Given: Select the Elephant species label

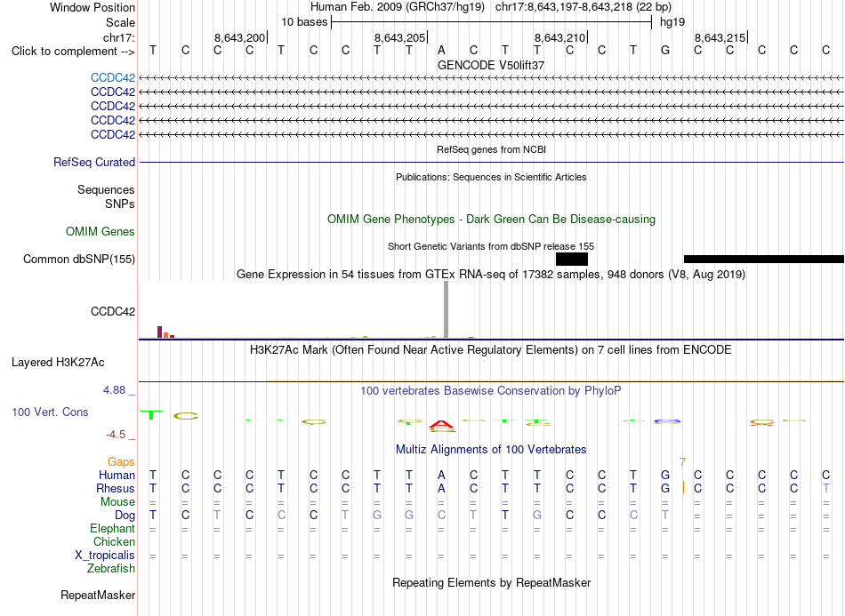Looking at the screenshot, I should point(112,528).
